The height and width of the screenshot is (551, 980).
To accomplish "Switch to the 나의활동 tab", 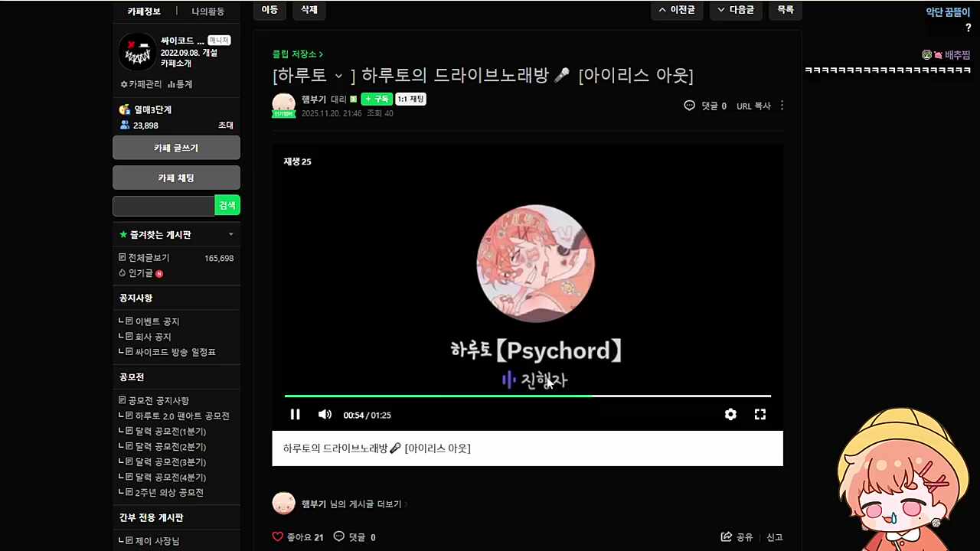I will click(x=207, y=11).
